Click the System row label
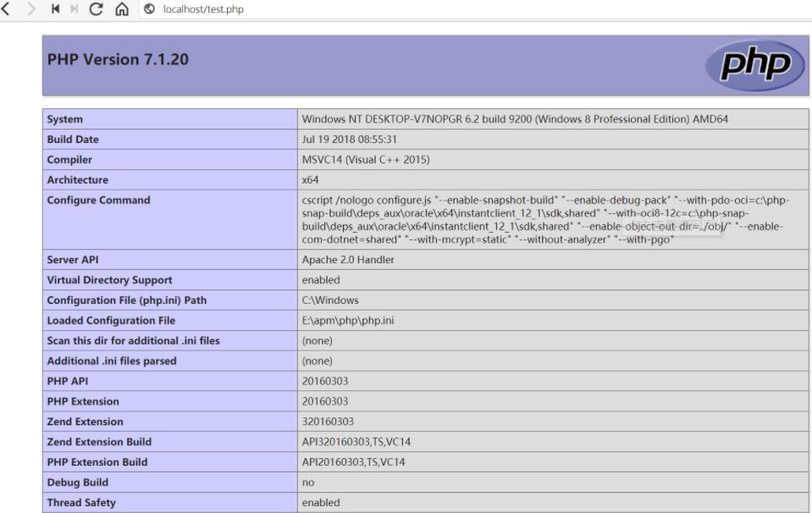The image size is (812, 513). [64, 119]
